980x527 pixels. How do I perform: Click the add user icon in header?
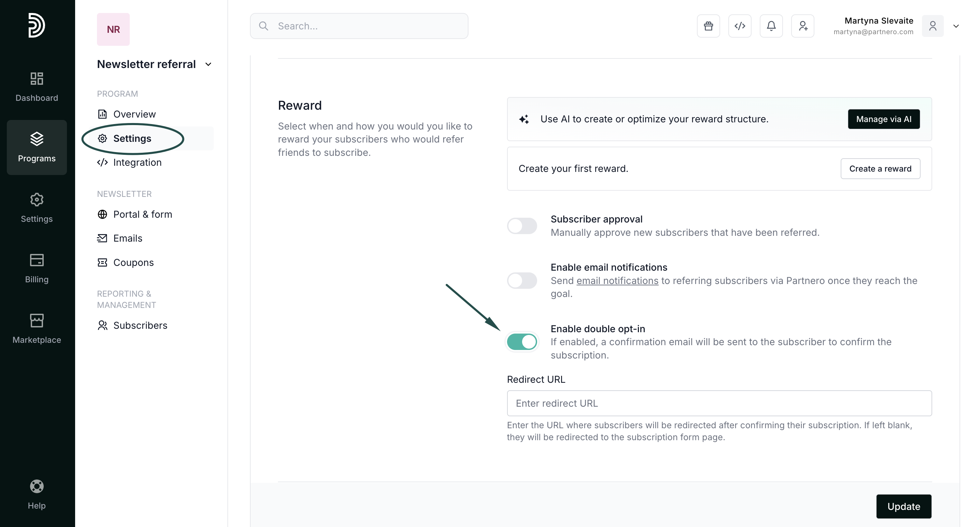point(802,26)
